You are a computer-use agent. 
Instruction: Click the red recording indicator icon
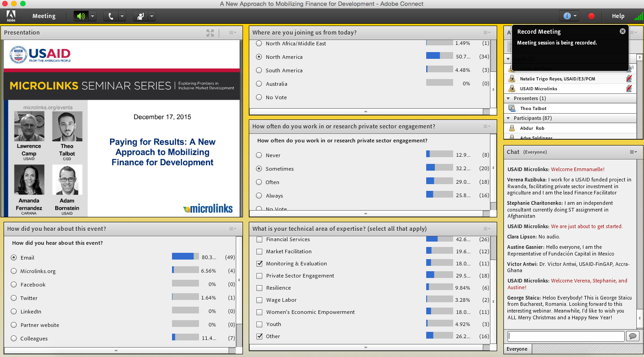point(591,16)
